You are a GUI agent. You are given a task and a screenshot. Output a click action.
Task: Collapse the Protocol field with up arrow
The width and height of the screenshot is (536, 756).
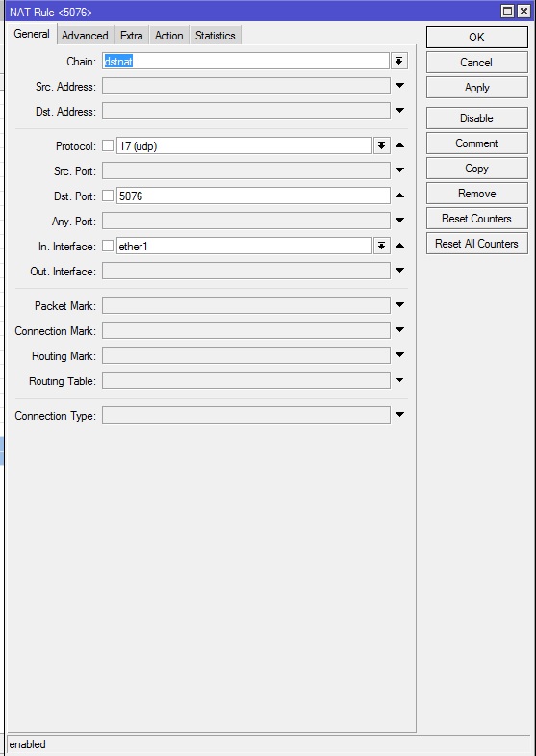click(399, 145)
